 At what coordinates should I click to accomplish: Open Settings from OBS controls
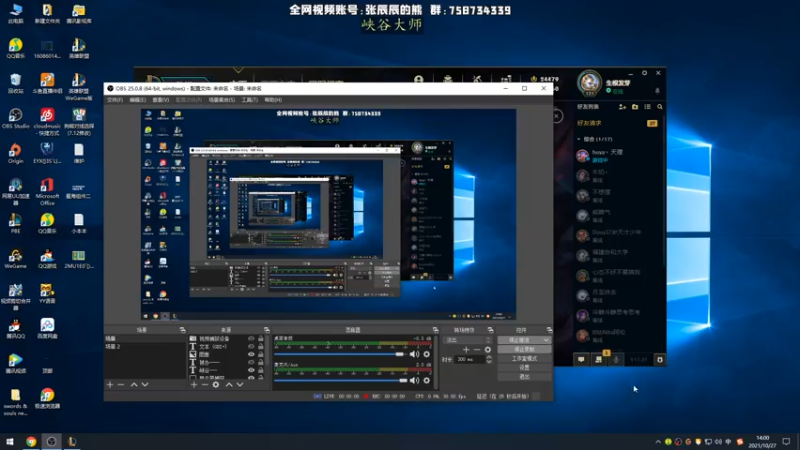click(524, 367)
